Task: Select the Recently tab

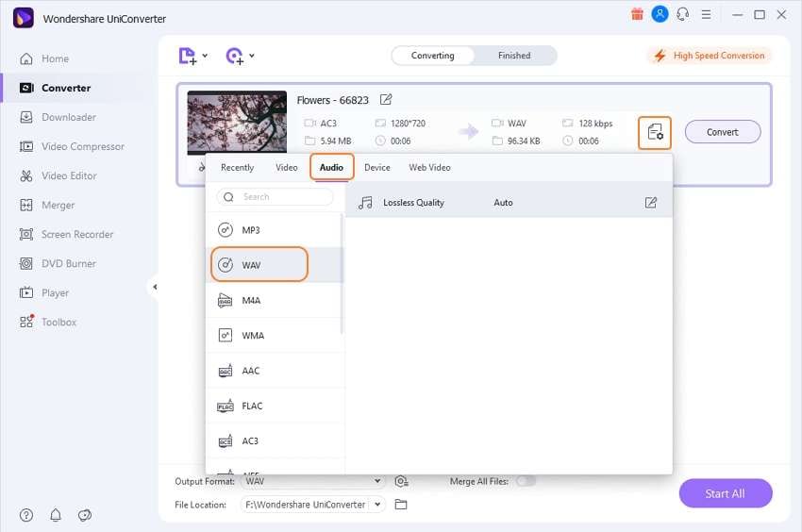Action: (x=238, y=167)
